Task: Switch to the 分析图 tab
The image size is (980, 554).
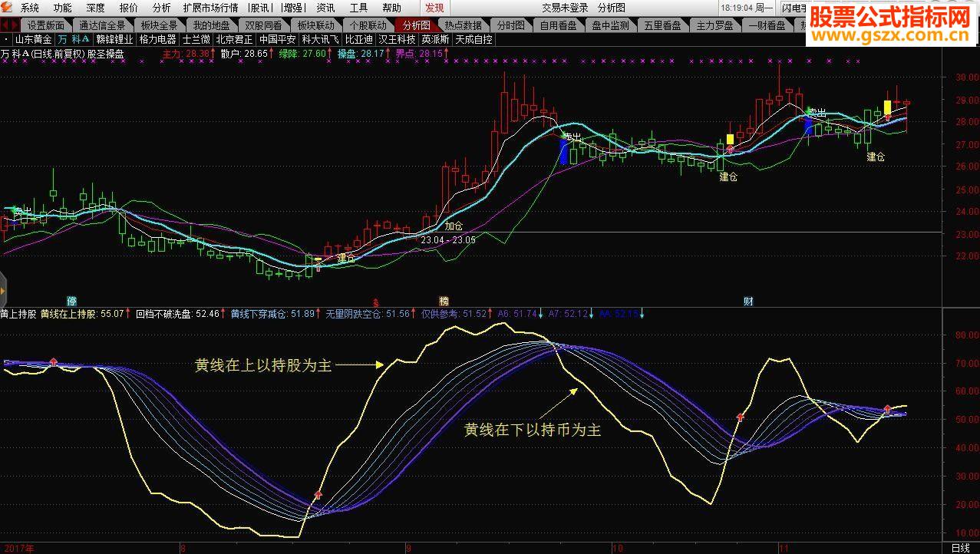Action: pos(417,25)
